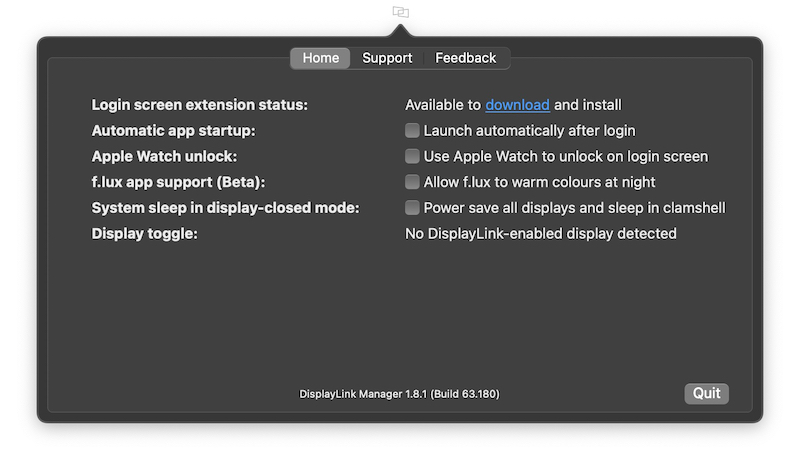Quit DisplayLink Manager with the Quit button
The width and height of the screenshot is (800, 464).
pos(706,394)
